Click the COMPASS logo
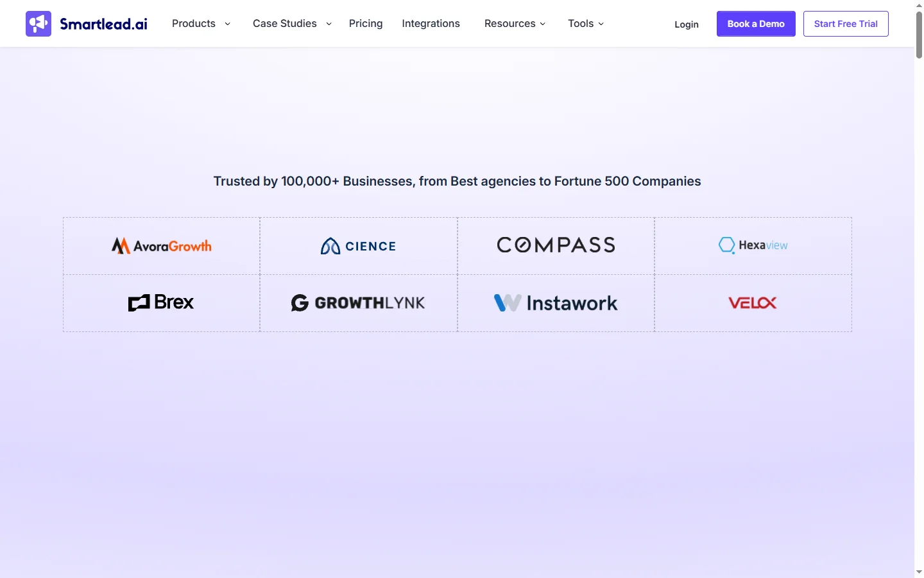The image size is (924, 578). coord(556,245)
